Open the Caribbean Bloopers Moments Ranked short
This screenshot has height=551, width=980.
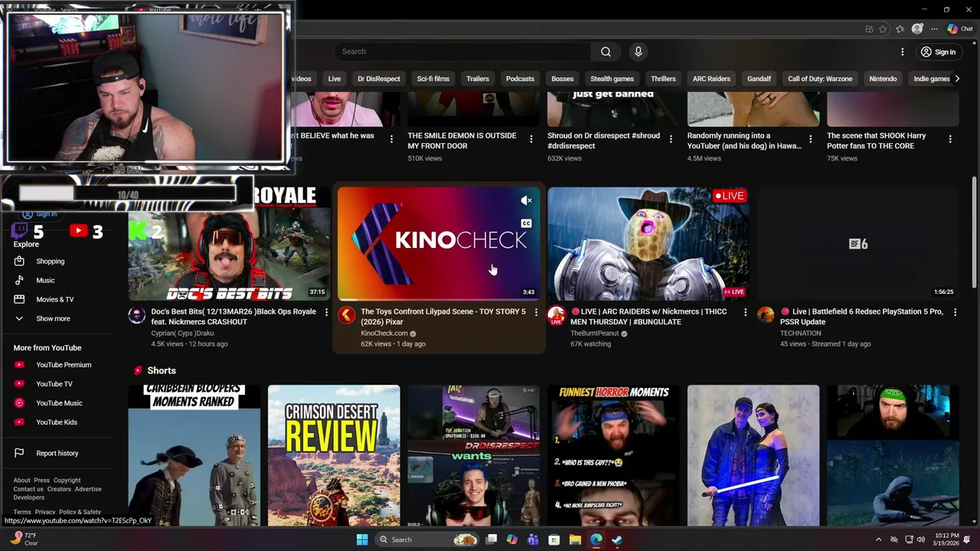pos(194,455)
